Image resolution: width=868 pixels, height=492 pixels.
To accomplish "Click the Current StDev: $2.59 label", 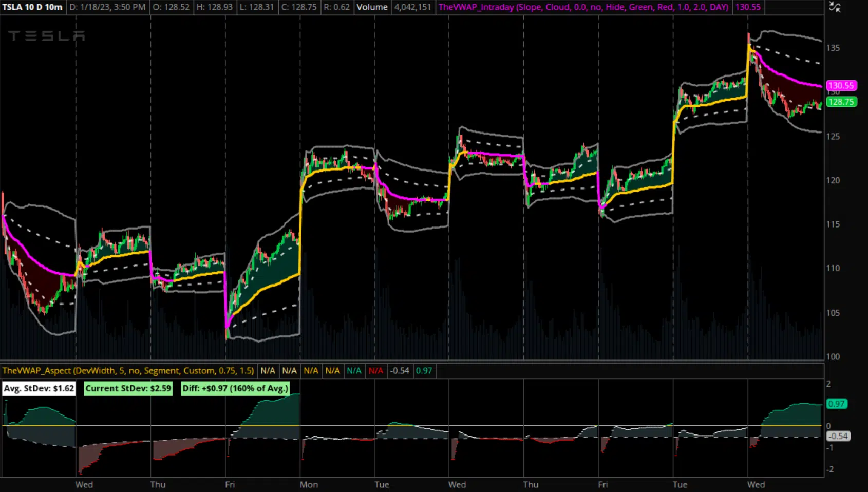I will tap(128, 388).
